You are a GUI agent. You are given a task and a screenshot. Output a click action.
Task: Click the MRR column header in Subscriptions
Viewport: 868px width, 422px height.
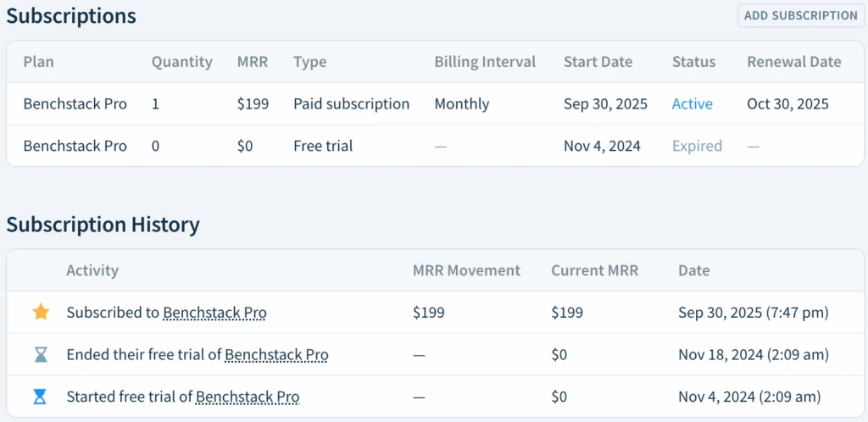pos(253,62)
